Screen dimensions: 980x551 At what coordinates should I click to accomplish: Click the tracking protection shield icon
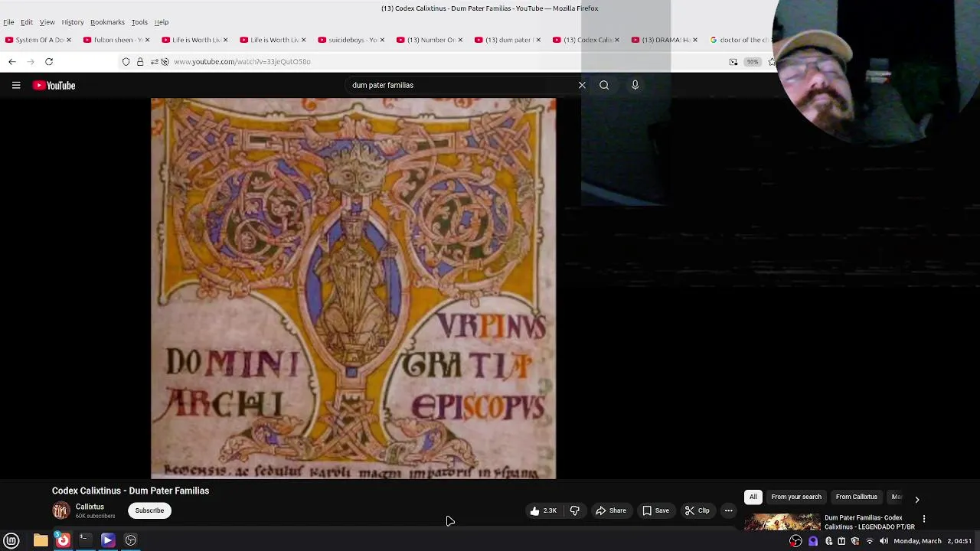(126, 61)
